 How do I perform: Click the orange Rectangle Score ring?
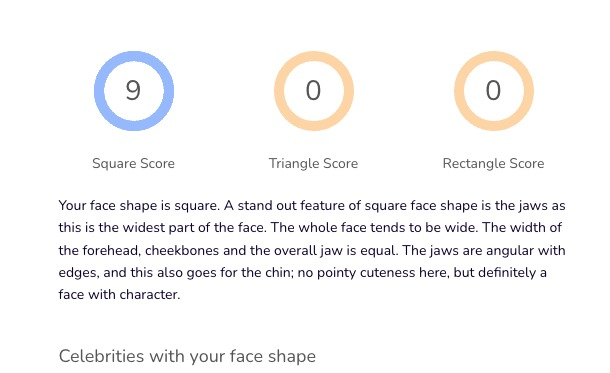point(494,91)
